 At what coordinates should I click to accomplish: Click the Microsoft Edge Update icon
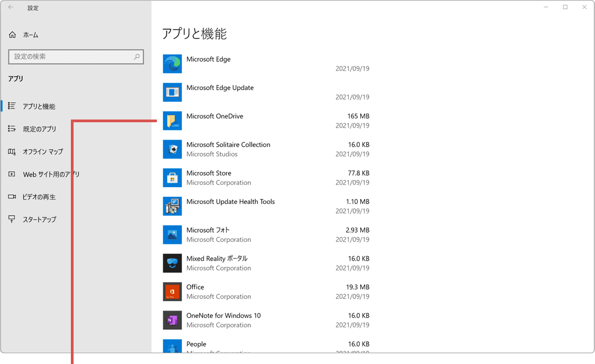click(x=172, y=92)
